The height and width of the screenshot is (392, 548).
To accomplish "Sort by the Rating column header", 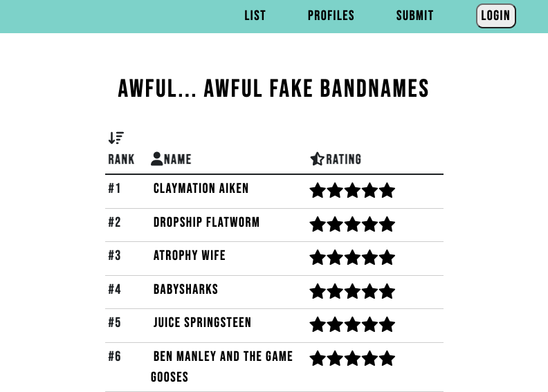I will coord(344,159).
